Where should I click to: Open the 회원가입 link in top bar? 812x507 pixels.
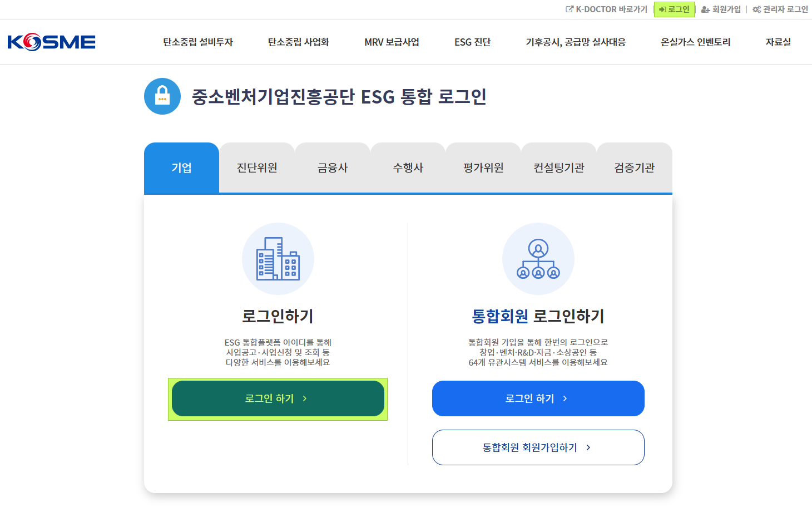721,9
